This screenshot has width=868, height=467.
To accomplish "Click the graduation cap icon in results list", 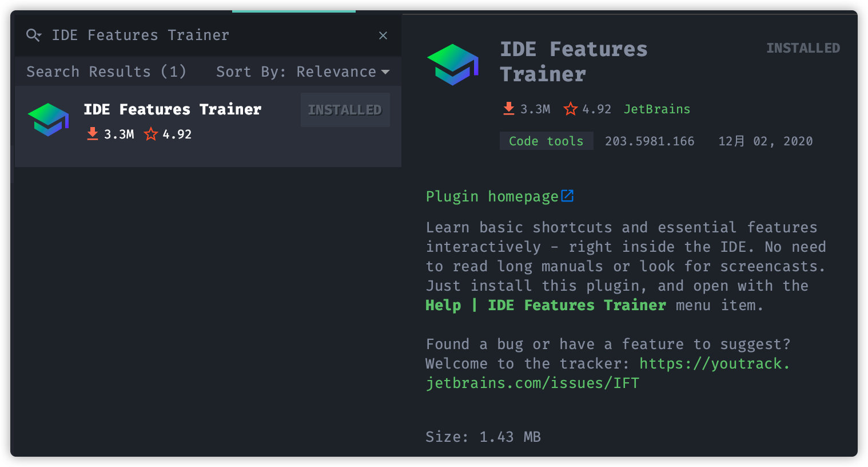I will (48, 120).
